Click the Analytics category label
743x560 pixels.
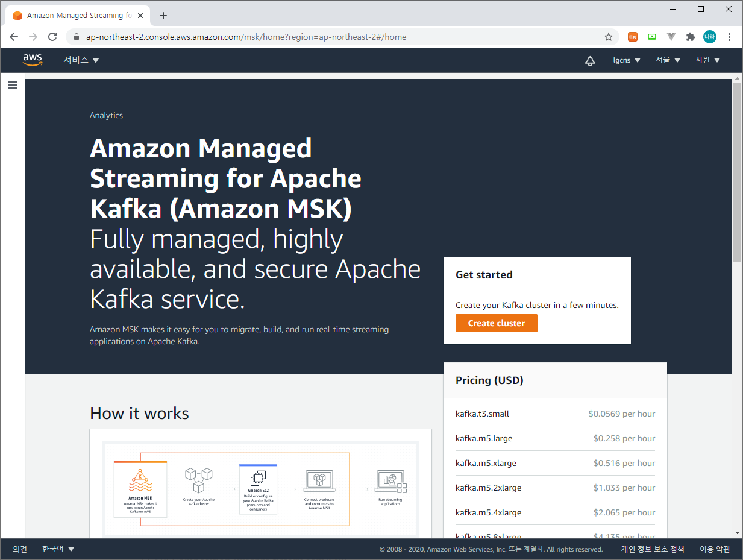[x=106, y=115]
